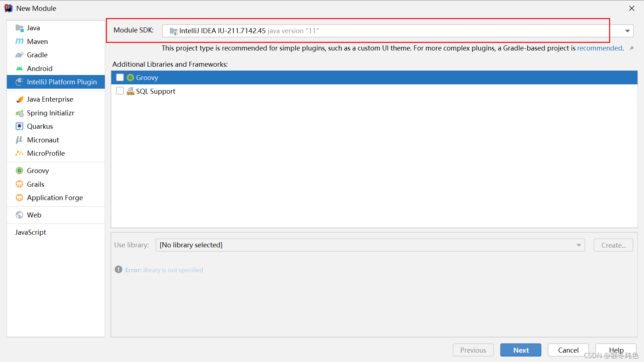The height and width of the screenshot is (362, 644).
Task: Click the green Groovy icon in the sidebar
Action: pyautogui.click(x=19, y=171)
